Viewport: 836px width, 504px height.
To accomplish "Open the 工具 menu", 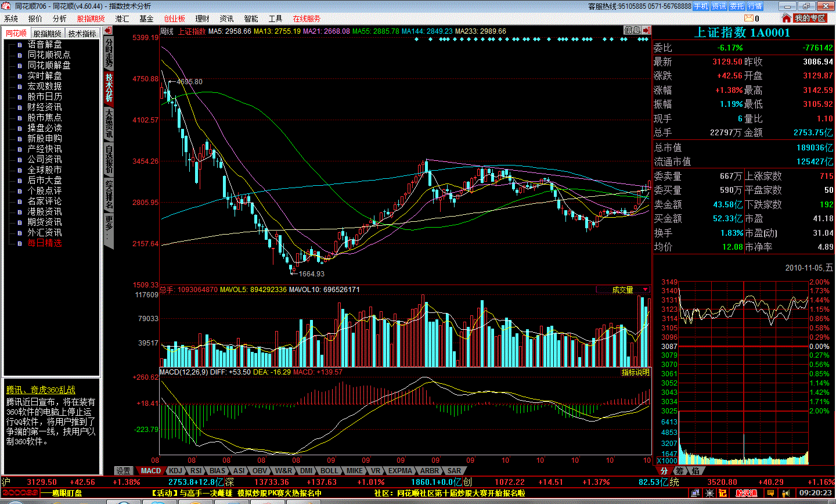I will tap(276, 19).
